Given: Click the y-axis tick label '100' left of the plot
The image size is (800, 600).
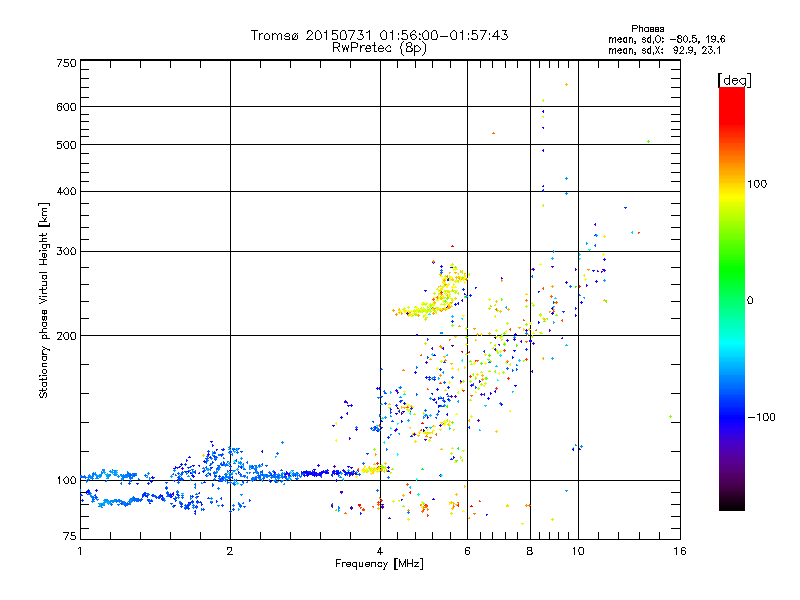Looking at the screenshot, I should [x=67, y=480].
